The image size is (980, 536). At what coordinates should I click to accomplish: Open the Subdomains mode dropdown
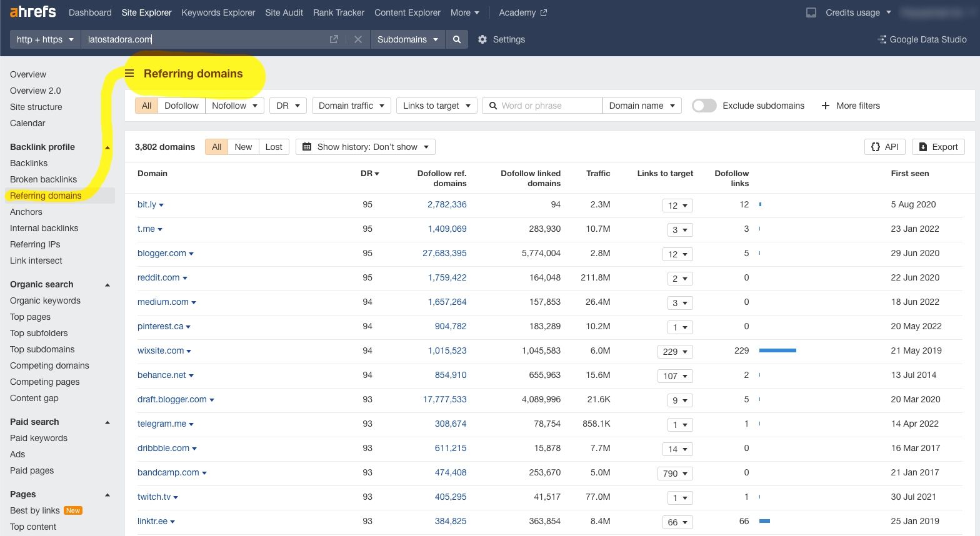tap(407, 39)
